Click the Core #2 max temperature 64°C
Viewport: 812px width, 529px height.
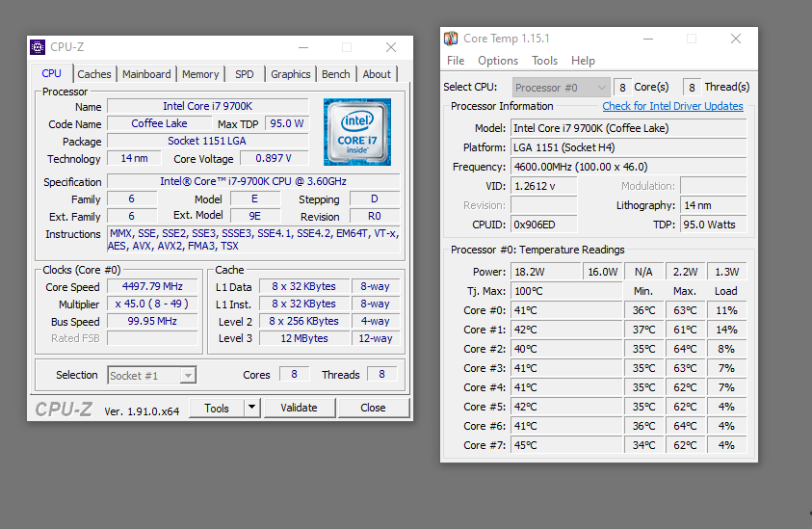pos(685,349)
